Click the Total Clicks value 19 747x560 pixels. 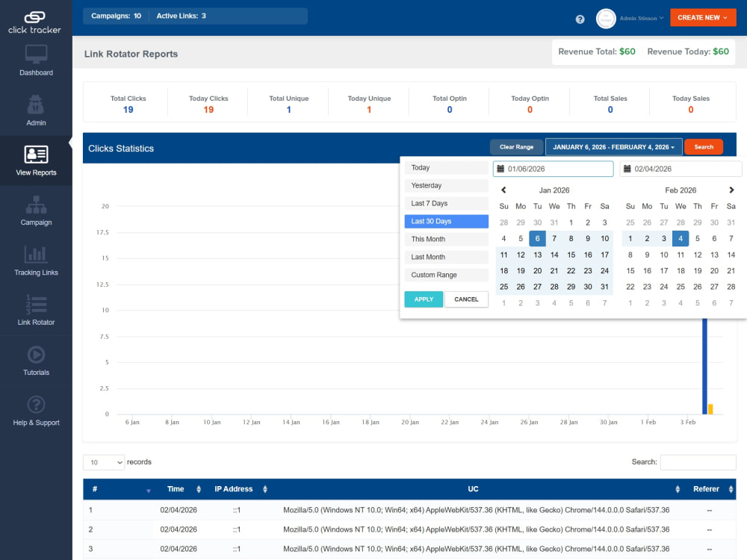pyautogui.click(x=128, y=110)
